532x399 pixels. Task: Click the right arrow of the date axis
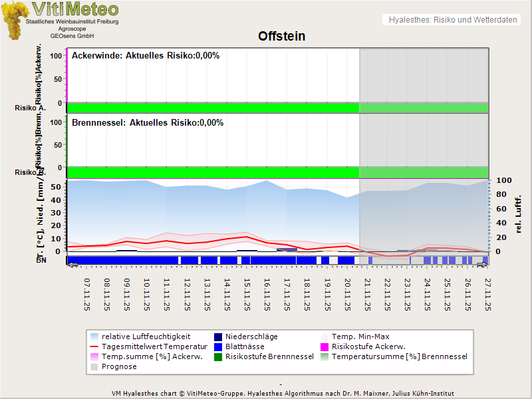point(484,265)
